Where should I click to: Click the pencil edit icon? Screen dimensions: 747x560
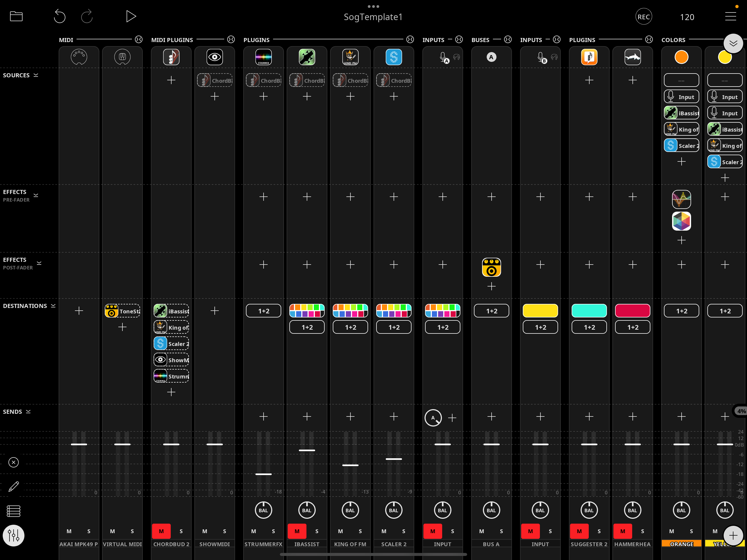point(14,486)
